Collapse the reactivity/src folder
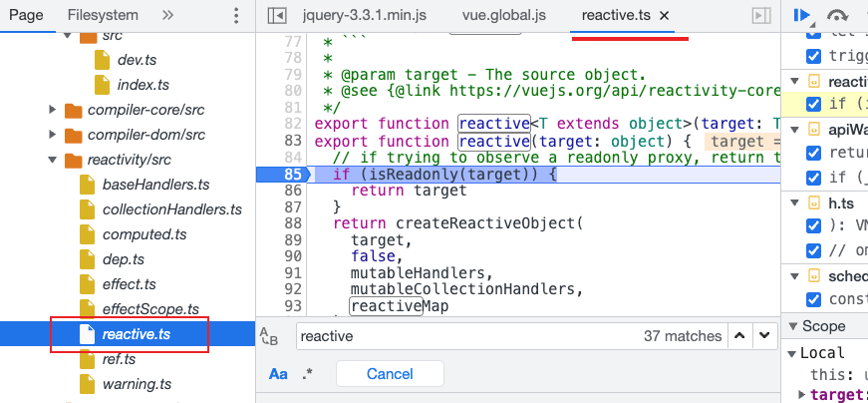 53,160
